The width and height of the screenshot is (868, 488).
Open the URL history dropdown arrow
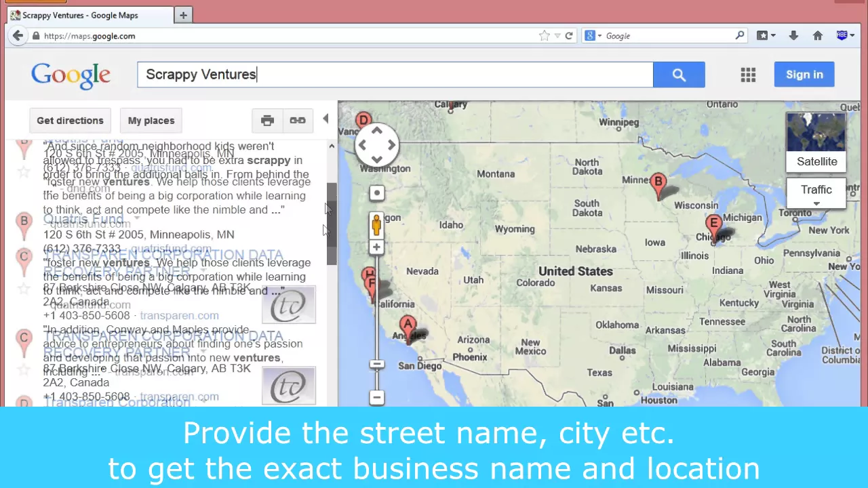pos(557,36)
